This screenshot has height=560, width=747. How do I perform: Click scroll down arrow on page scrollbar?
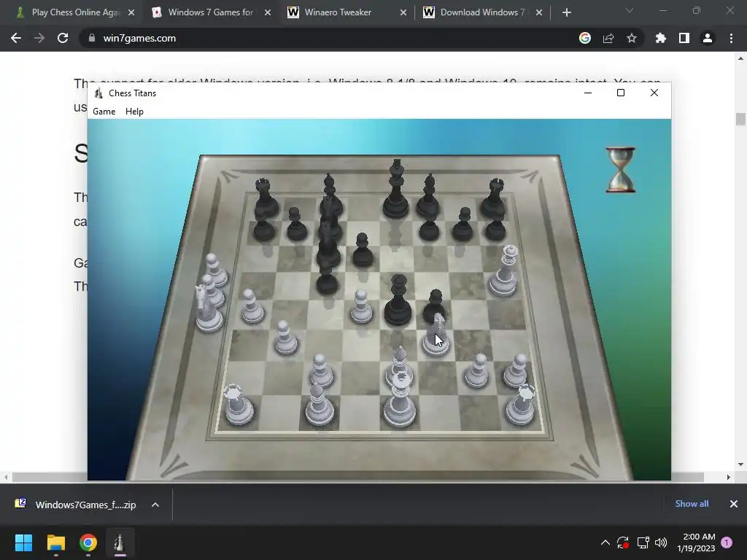point(740,464)
